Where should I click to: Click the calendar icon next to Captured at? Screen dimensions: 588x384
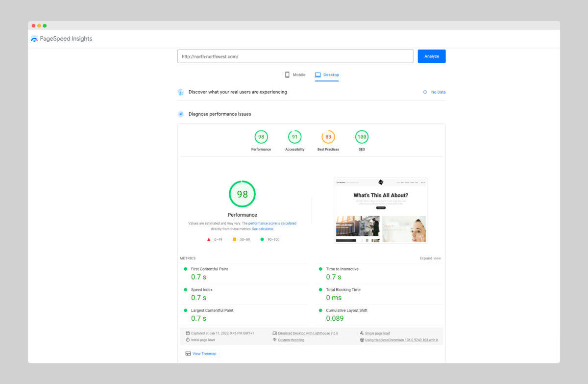188,333
